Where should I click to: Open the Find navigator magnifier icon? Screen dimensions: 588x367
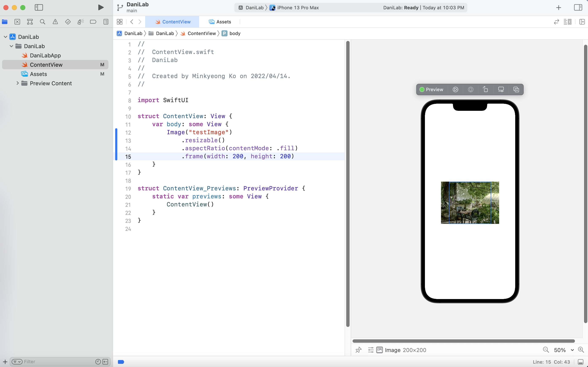click(x=42, y=22)
